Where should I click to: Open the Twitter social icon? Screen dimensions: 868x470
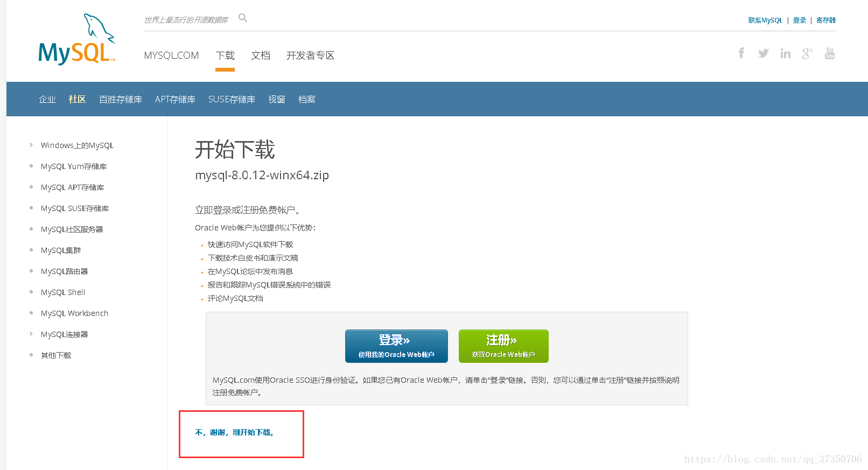763,53
